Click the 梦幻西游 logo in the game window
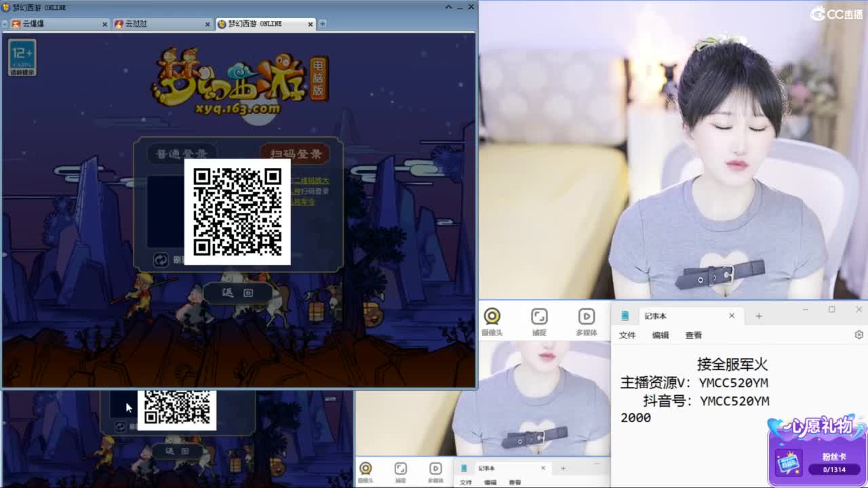This screenshot has height=488, width=868. point(239,82)
